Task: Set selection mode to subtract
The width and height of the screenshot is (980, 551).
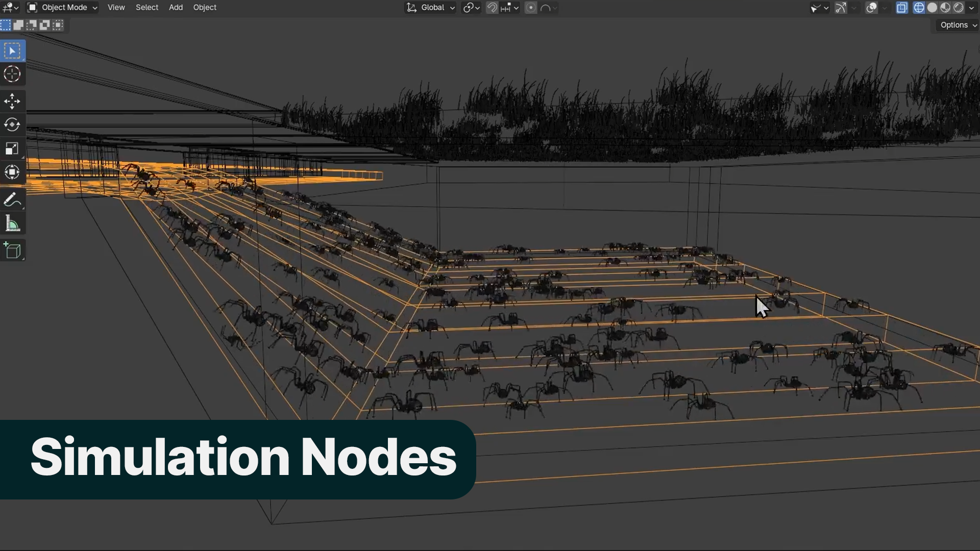Action: click(x=32, y=25)
